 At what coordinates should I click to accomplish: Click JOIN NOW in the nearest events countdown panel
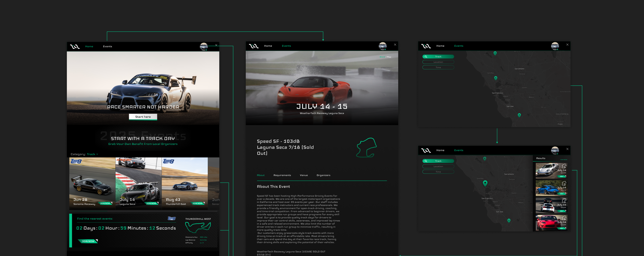click(88, 241)
